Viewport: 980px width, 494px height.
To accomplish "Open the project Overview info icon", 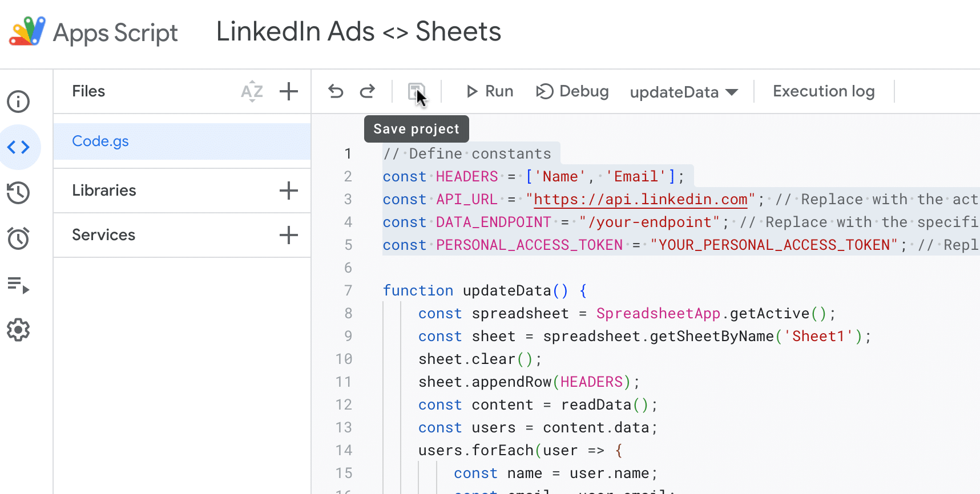I will click(18, 102).
